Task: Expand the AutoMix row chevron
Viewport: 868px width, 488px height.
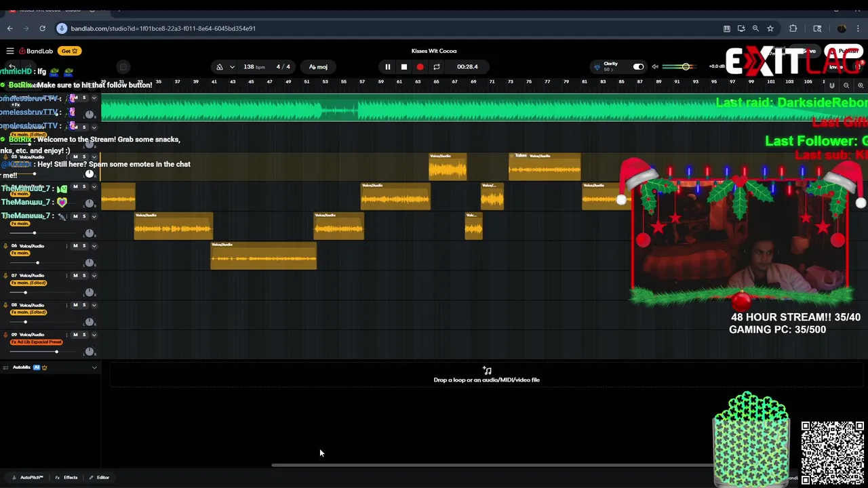Action: 94,367
